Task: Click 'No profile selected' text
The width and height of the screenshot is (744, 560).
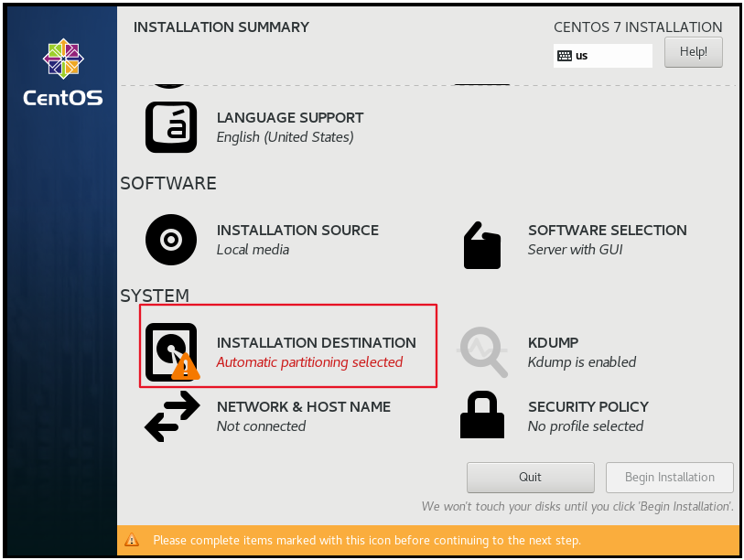Action: point(586,426)
